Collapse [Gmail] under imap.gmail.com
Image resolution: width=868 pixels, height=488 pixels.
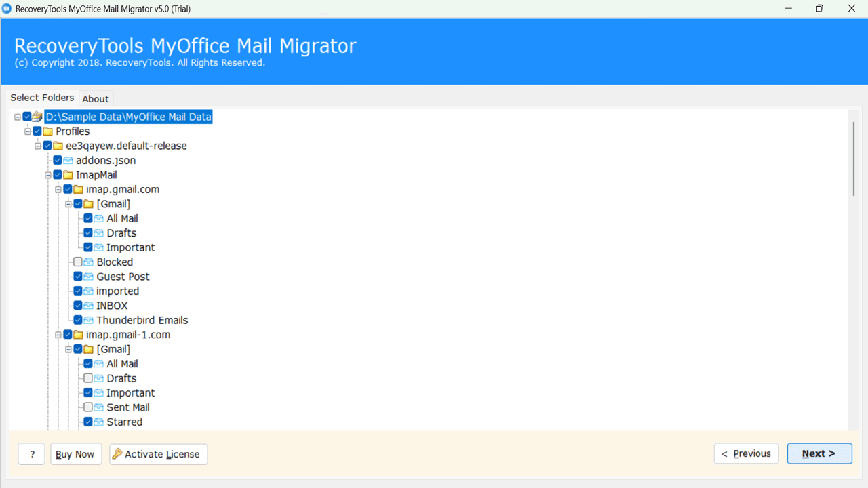68,204
